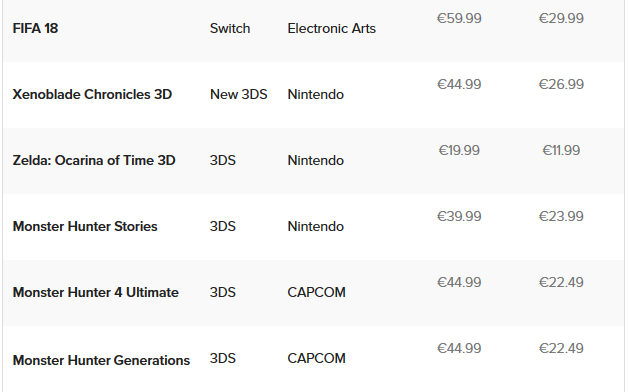Select the €23.99 sale price
This screenshot has height=392, width=628.
[x=561, y=217]
